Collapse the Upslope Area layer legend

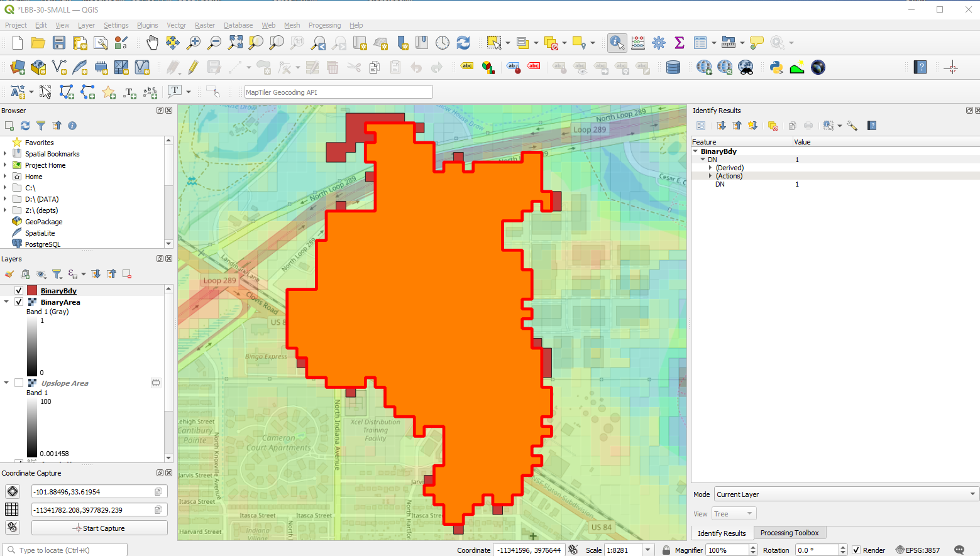pos(6,383)
